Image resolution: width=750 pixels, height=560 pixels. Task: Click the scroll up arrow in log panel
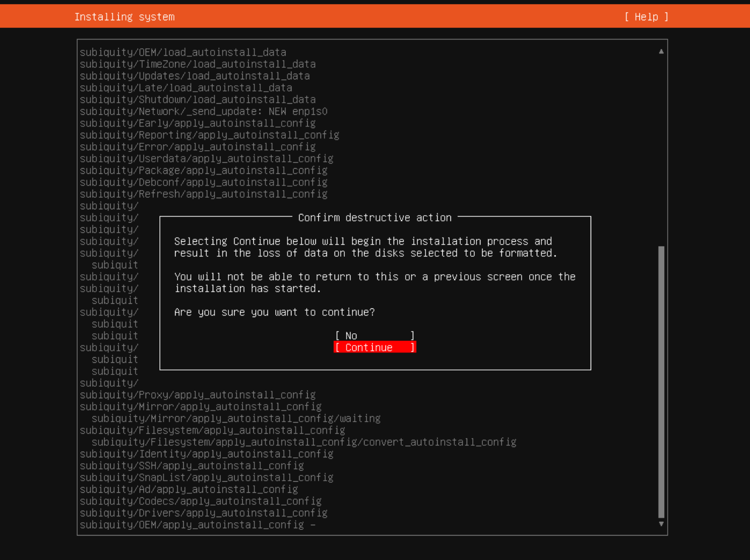tap(661, 52)
